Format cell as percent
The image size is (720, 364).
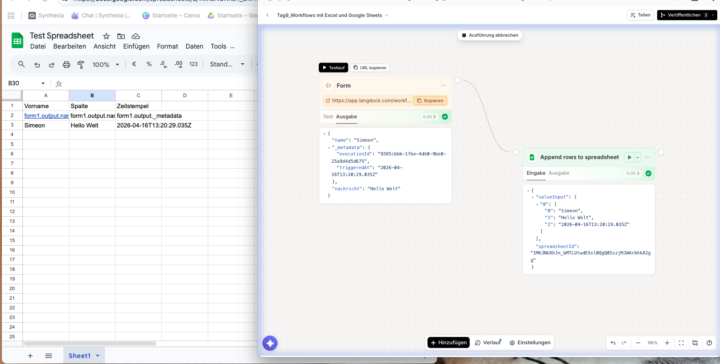click(149, 64)
